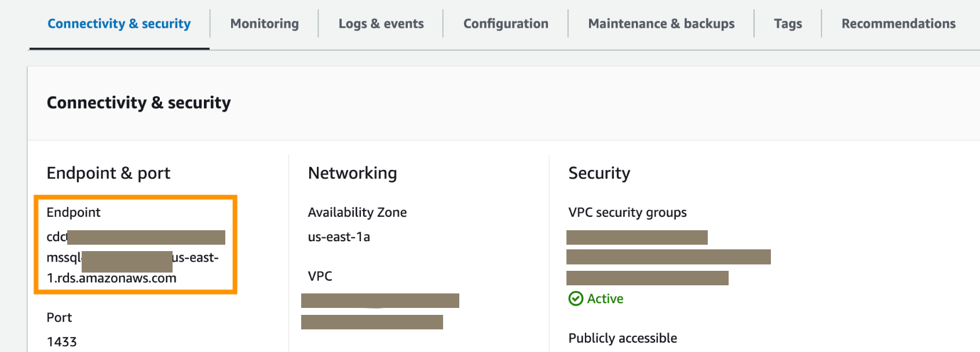Screen dimensions: 980x352
Task: Open the Recommendations tab
Action: [898, 24]
